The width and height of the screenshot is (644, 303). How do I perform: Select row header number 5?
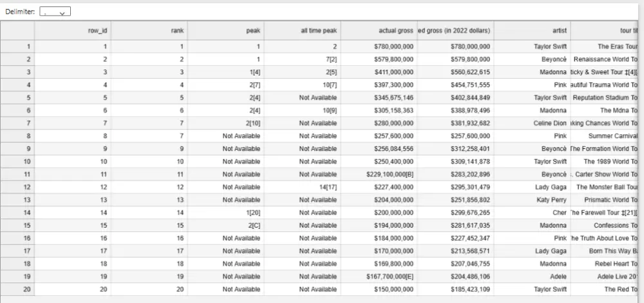[x=17, y=97]
